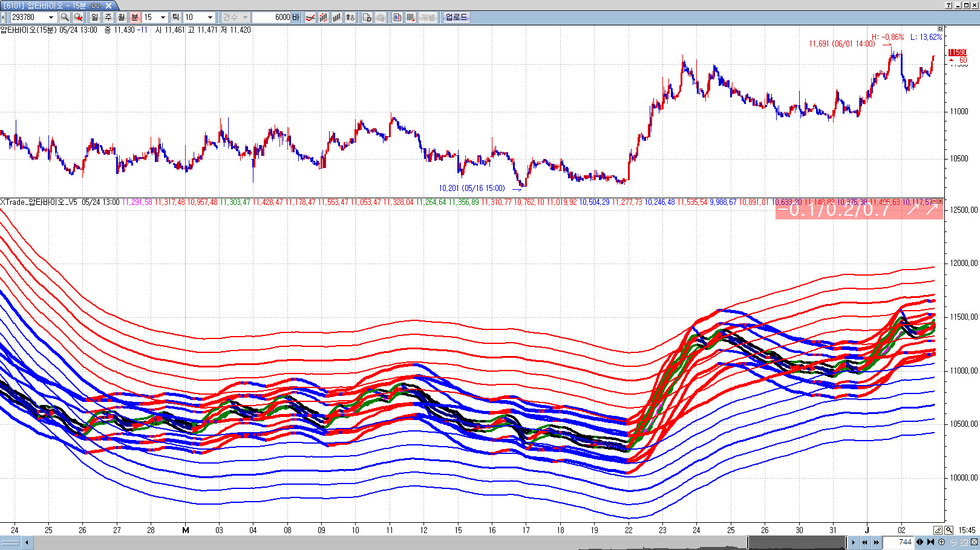Toggle the 분 (minute) period button
This screenshot has height=550, width=980.
pos(134,18)
